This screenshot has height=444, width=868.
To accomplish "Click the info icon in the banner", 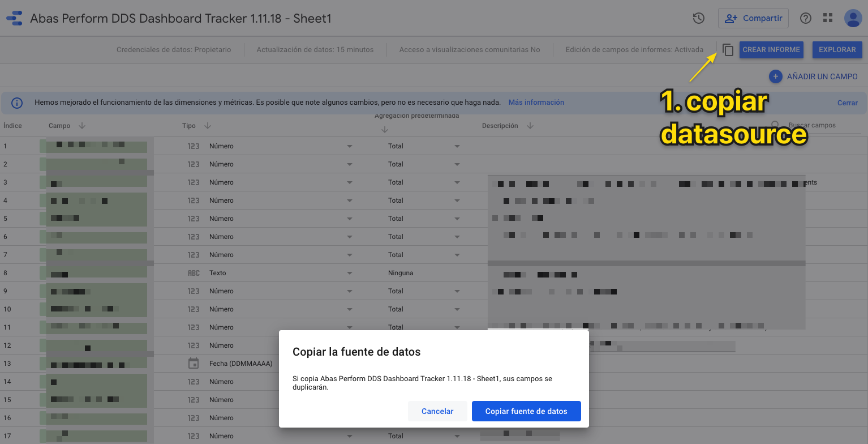I will [17, 103].
